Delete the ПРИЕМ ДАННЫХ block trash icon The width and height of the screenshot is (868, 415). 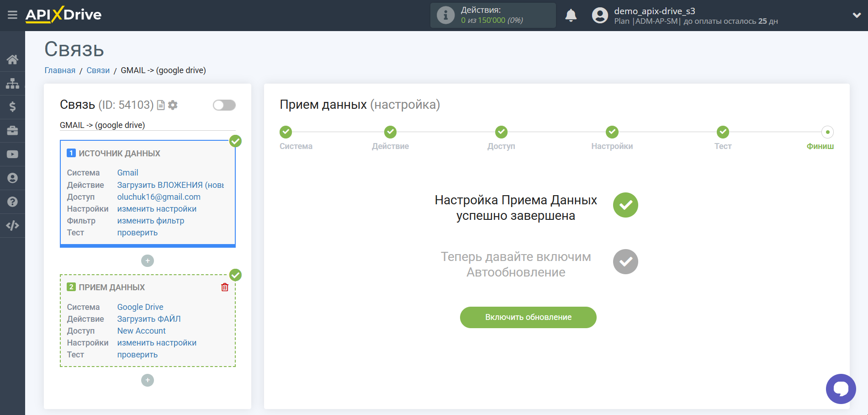click(225, 287)
